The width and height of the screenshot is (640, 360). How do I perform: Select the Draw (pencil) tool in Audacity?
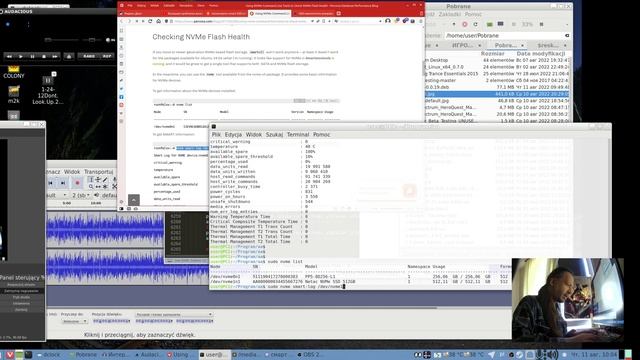point(105,180)
